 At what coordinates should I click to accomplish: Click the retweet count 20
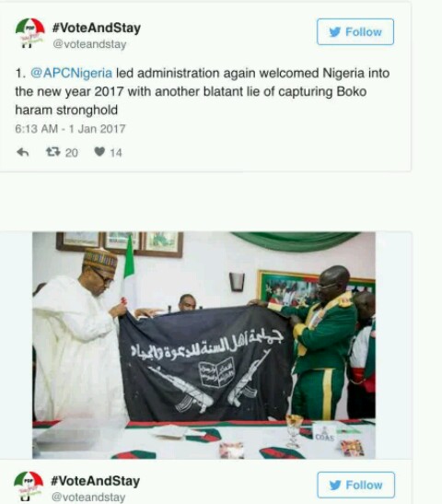click(x=71, y=153)
